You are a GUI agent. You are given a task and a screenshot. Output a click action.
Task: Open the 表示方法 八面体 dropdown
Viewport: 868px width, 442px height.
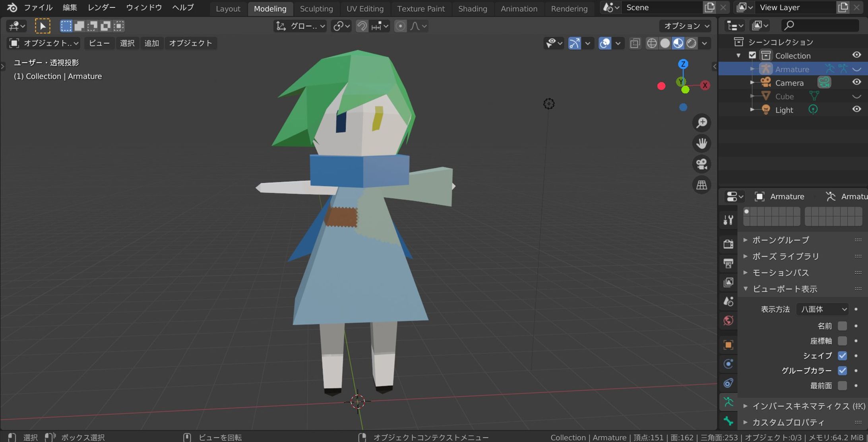(x=823, y=309)
